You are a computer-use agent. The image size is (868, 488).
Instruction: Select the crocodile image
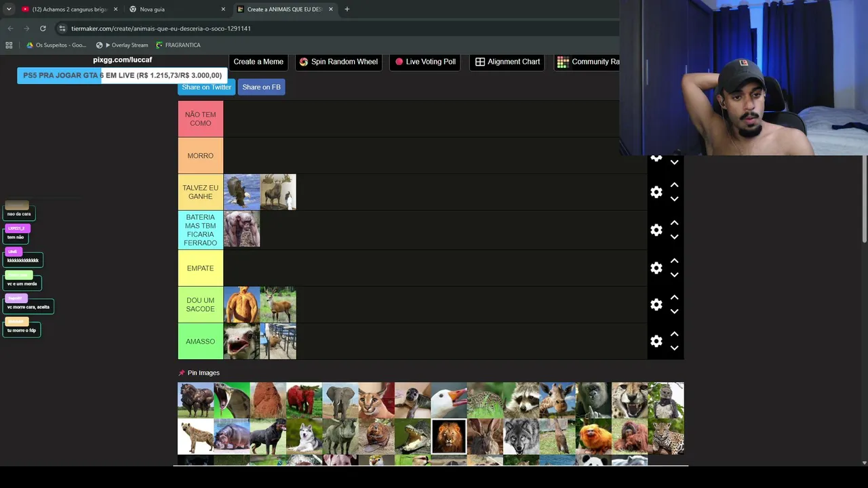click(x=413, y=436)
